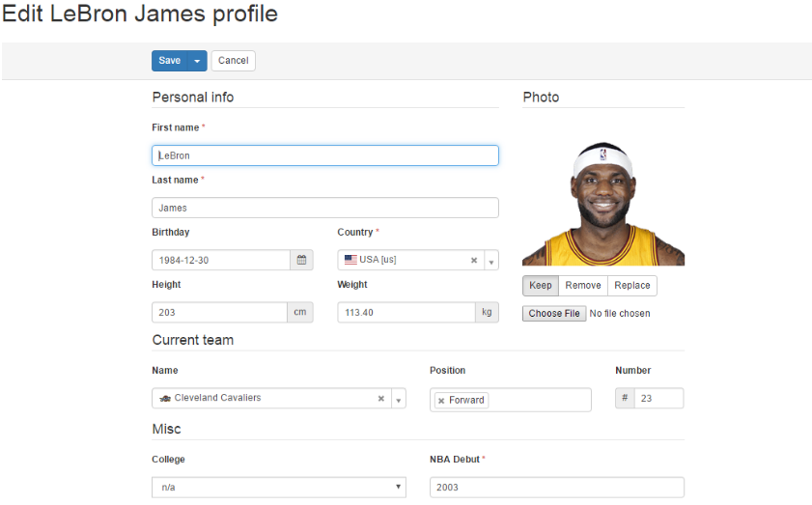Select the Keep photo option
The width and height of the screenshot is (812, 505).
point(541,286)
